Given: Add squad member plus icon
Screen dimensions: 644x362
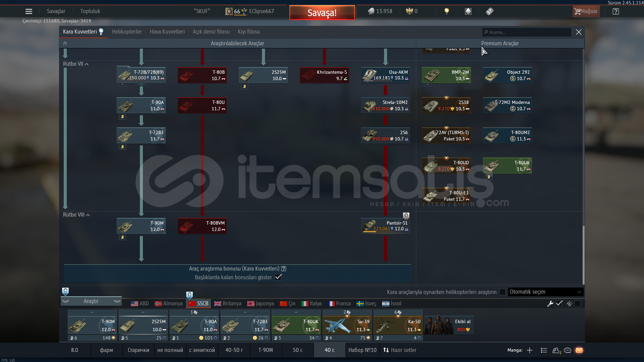Looking at the screenshot, I should [x=530, y=350].
